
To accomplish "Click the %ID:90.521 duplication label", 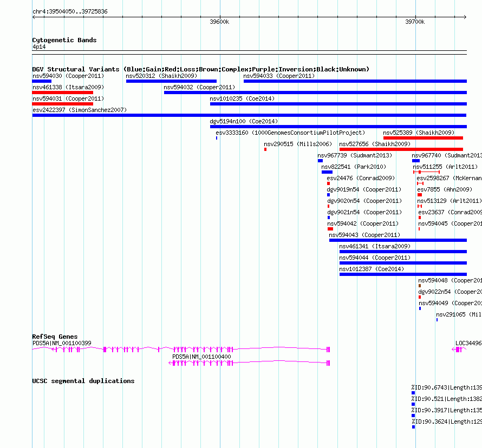I will pos(447,399).
